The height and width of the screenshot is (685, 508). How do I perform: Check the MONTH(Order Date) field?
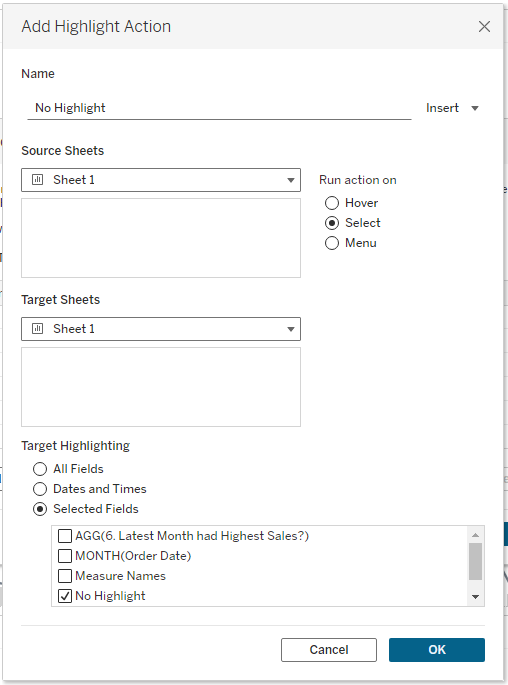pos(65,556)
